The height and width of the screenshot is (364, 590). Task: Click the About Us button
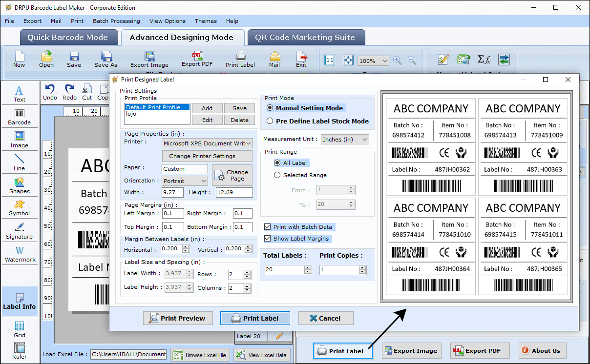pos(541,350)
